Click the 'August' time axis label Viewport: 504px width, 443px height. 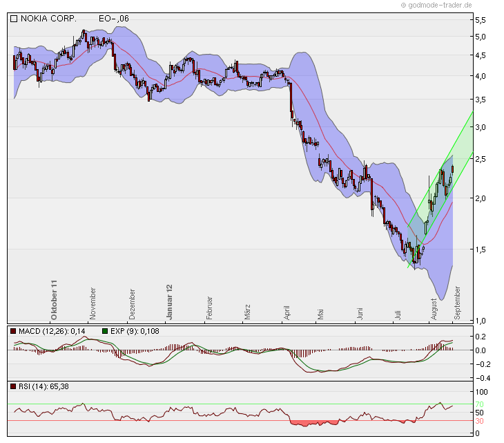click(x=434, y=309)
